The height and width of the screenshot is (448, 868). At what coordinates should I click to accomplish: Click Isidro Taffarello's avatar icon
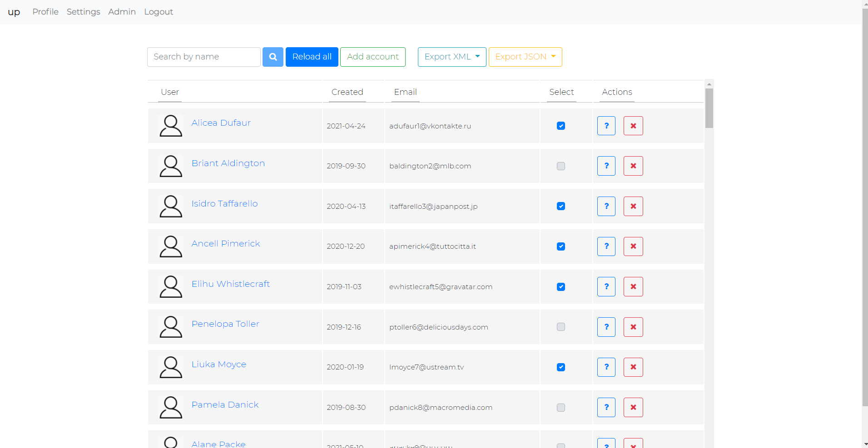coord(171,206)
